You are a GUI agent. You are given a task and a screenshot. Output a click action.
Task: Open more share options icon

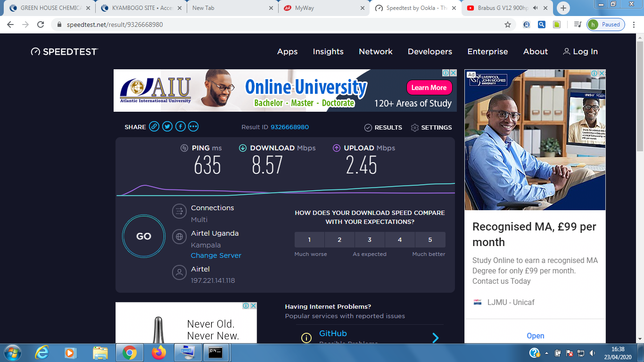(x=193, y=127)
